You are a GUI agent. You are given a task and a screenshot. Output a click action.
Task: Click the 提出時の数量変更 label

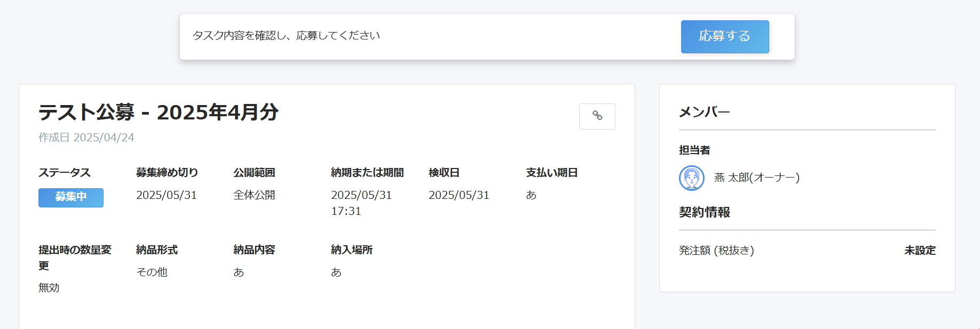(x=75, y=258)
